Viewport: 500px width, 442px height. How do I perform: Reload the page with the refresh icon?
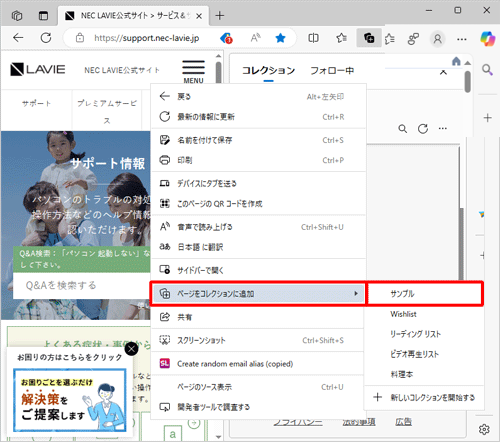pyautogui.click(x=46, y=38)
